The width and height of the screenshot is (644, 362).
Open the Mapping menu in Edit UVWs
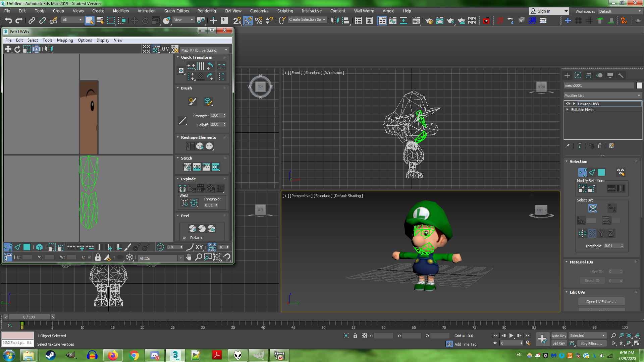click(x=65, y=40)
